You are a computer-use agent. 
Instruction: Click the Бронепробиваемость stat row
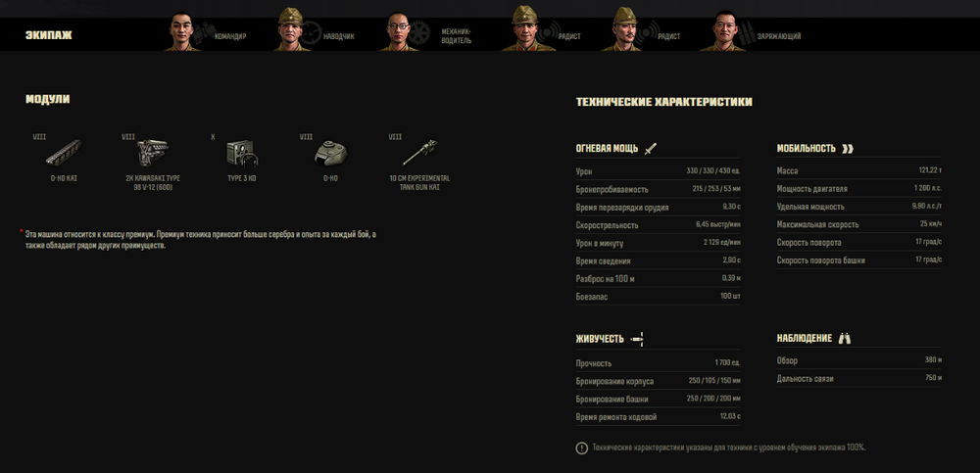pyautogui.click(x=659, y=189)
